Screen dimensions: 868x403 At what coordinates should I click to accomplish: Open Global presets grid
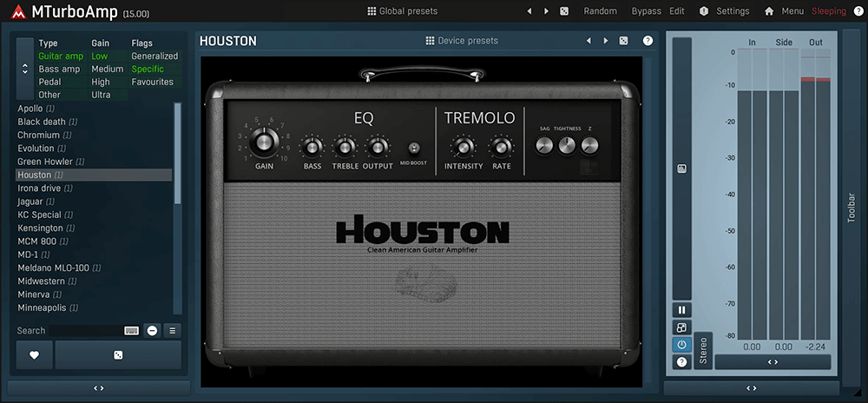click(x=403, y=11)
